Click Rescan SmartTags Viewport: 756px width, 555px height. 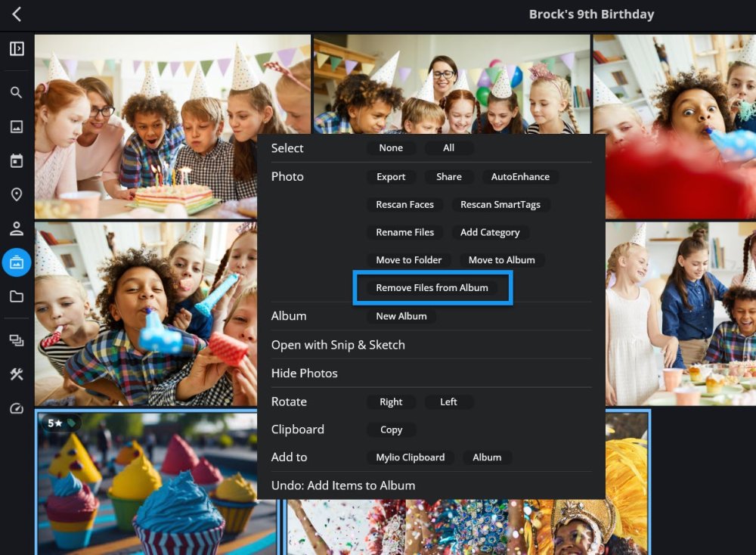tap(500, 204)
